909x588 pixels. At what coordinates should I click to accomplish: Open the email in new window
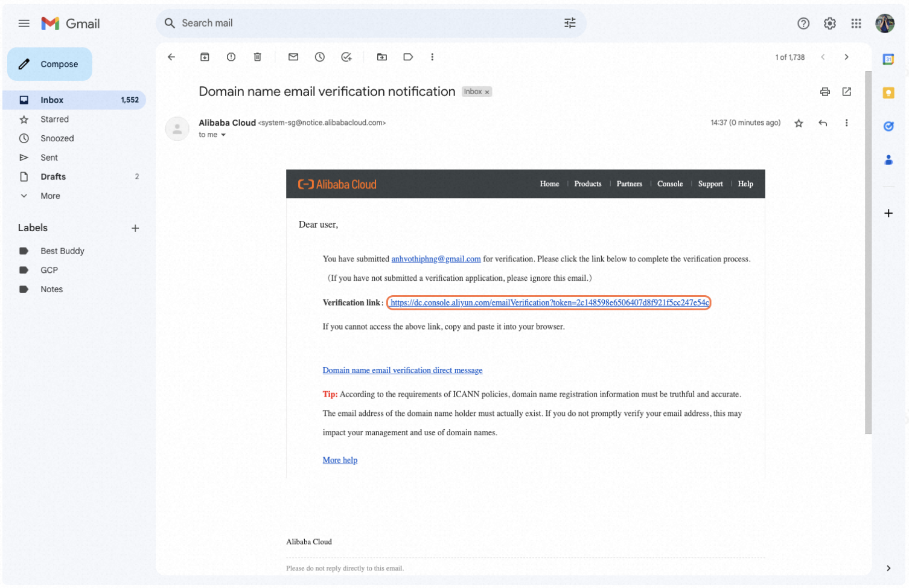[x=846, y=92]
